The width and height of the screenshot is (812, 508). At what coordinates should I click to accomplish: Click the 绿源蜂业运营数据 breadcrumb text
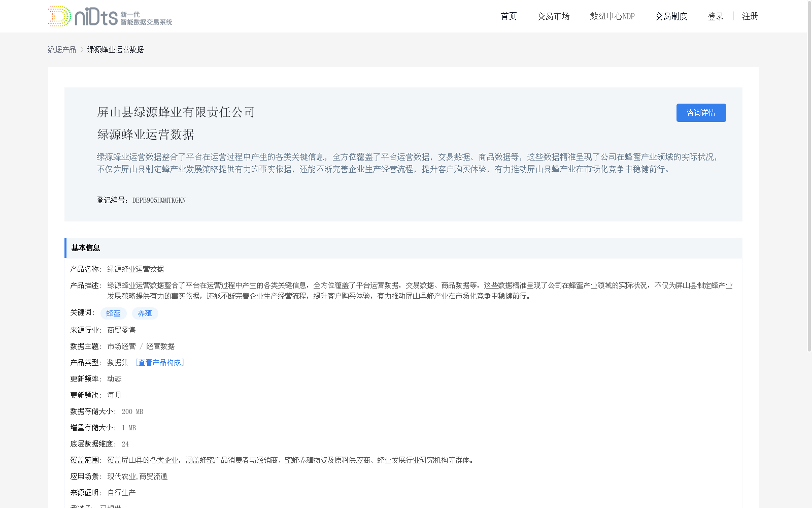tap(115, 49)
